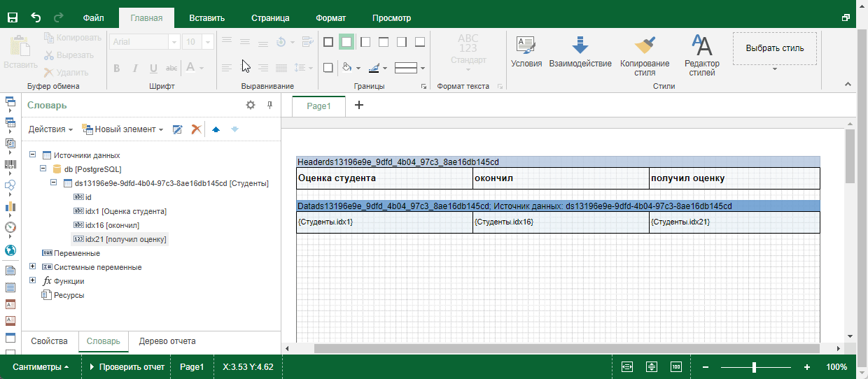Toggle the right border option

401,42
